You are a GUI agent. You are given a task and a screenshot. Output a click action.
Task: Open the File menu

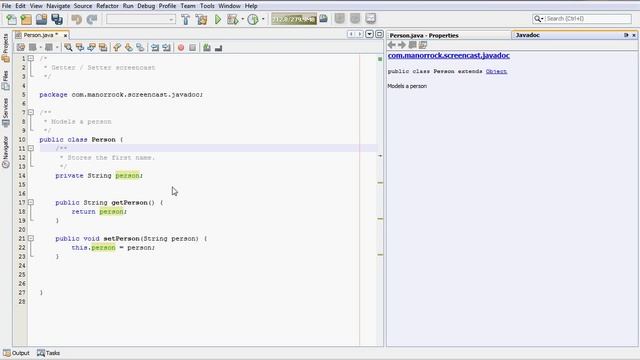[x=7, y=6]
